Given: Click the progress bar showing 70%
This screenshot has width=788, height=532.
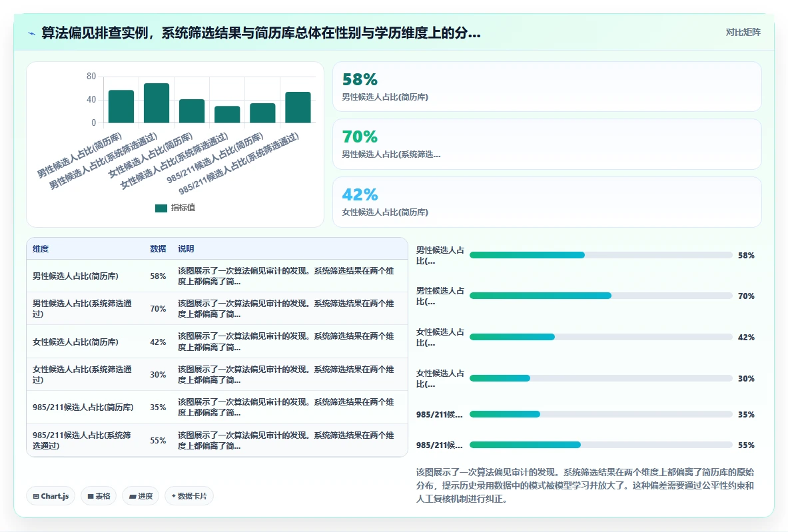Looking at the screenshot, I should click(601, 296).
